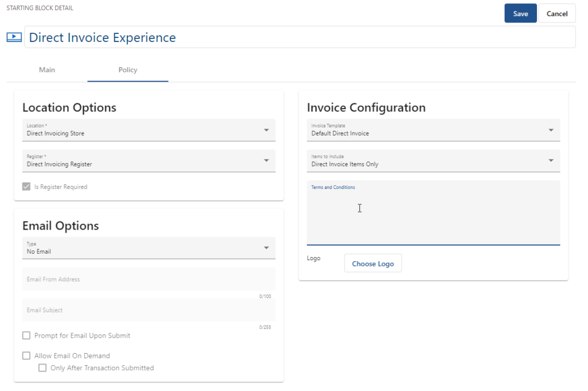The width and height of the screenshot is (588, 391).
Task: Toggle the Is Register Required checkbox
Action: 26,187
